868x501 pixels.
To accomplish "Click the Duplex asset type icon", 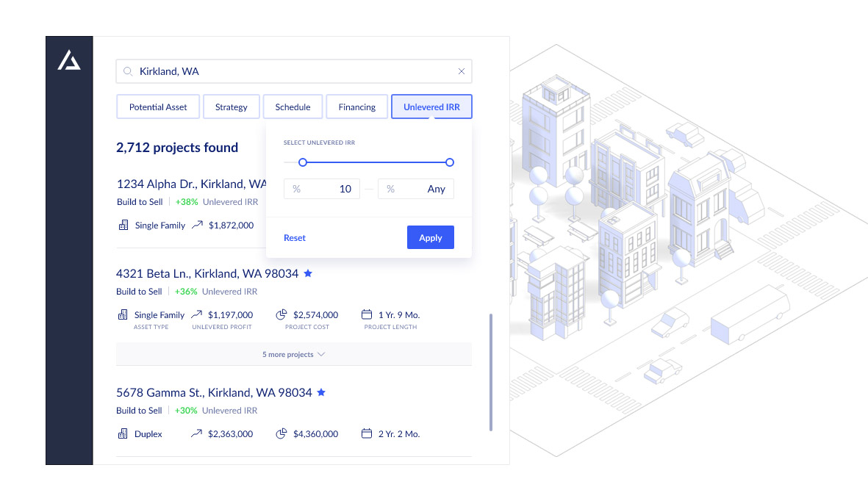I will pyautogui.click(x=123, y=433).
